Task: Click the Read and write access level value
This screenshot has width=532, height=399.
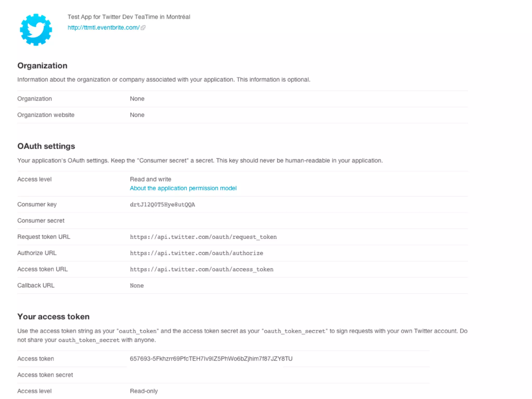Action: tap(150, 179)
